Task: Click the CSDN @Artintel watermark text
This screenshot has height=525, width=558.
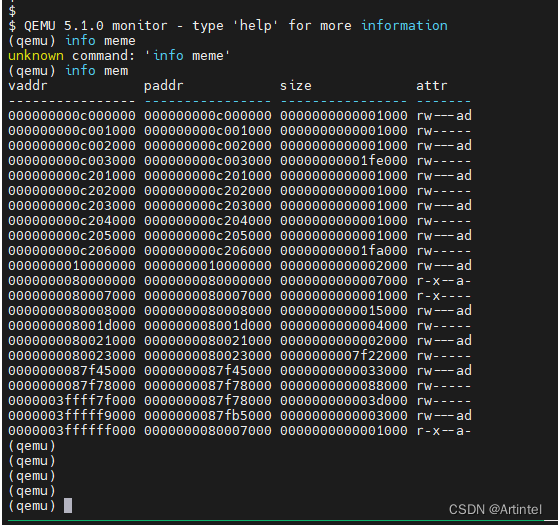Action: point(495,509)
